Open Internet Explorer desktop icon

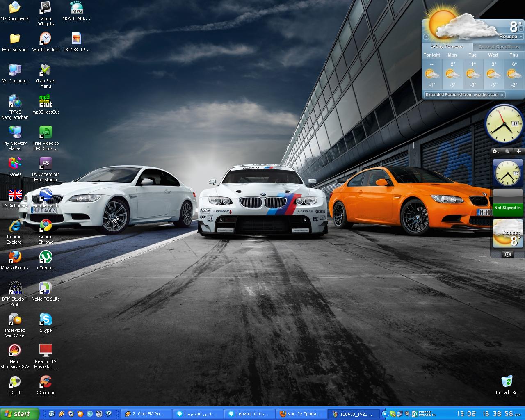tap(15, 232)
